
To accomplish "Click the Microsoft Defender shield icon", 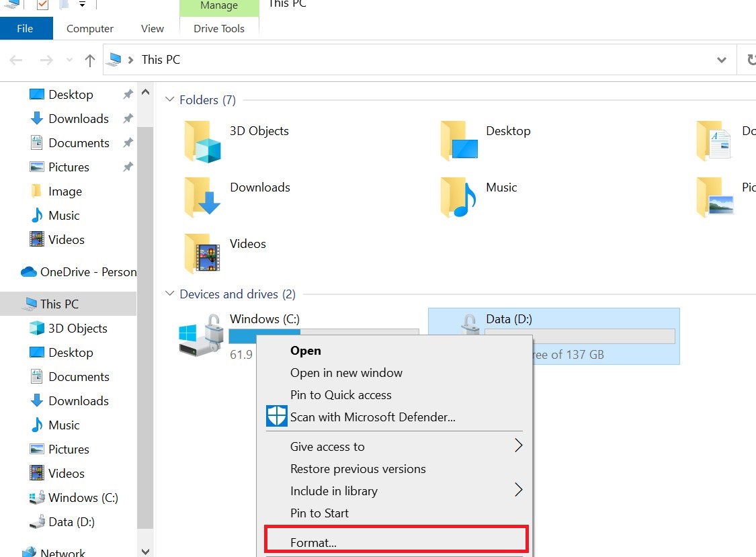I will pyautogui.click(x=276, y=416).
